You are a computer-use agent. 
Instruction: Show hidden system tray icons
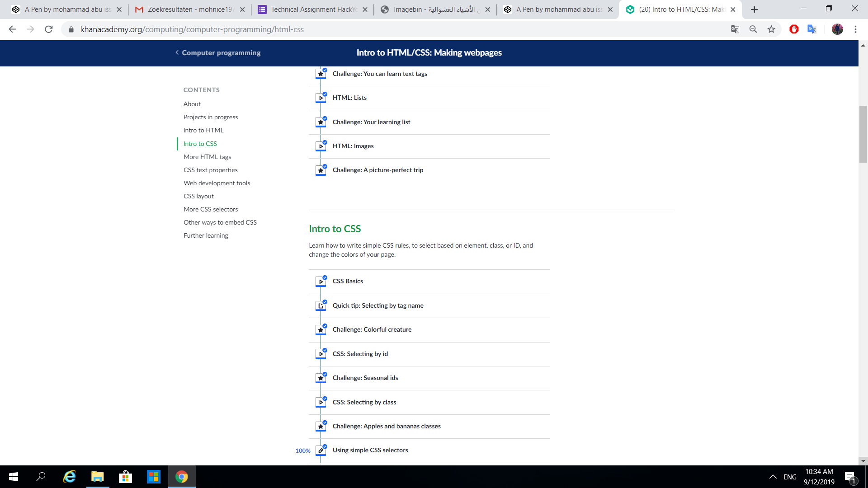coord(773,477)
